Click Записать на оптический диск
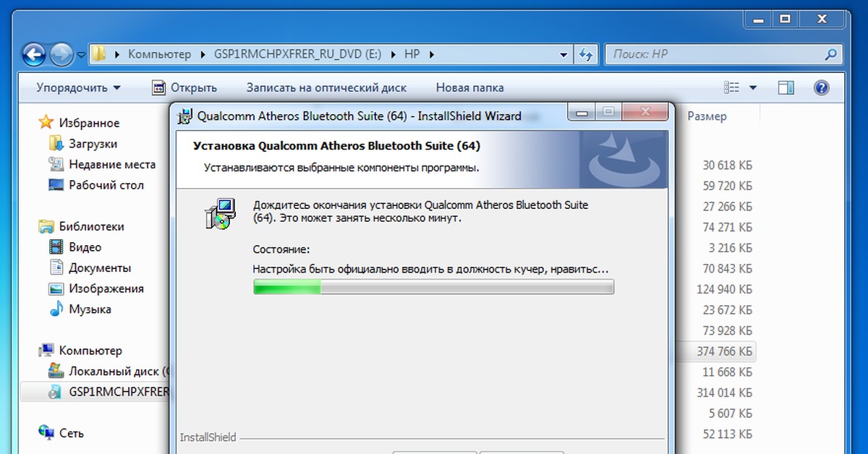The width and height of the screenshot is (868, 454). [x=326, y=87]
